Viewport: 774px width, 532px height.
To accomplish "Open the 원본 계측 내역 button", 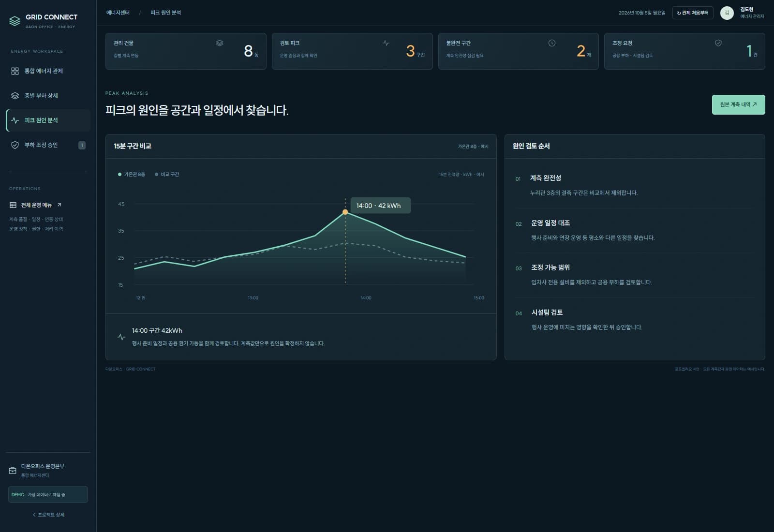I will (x=738, y=104).
